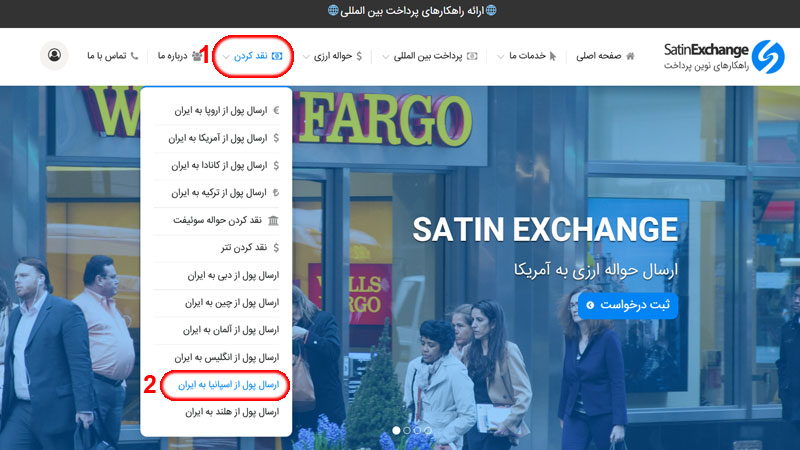Select the fourth carousel slide dot

pos(428,431)
